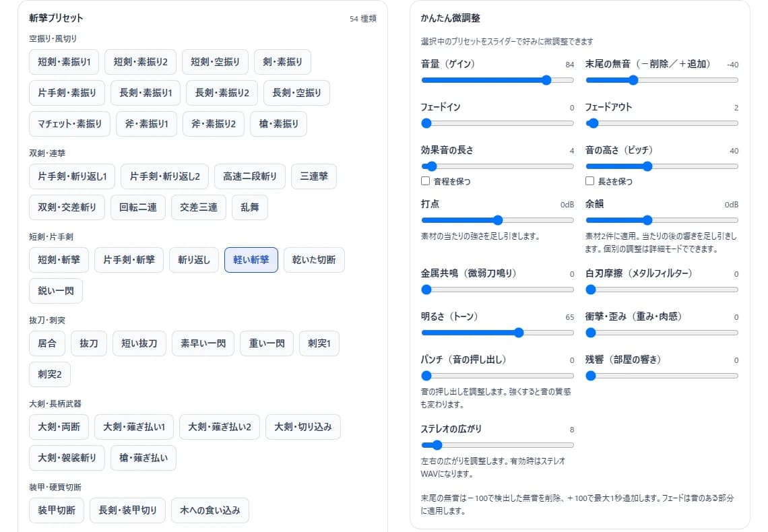This screenshot has width=768, height=532.
Task: Adjust the 音量（ゲイン） slider
Action: coord(497,80)
